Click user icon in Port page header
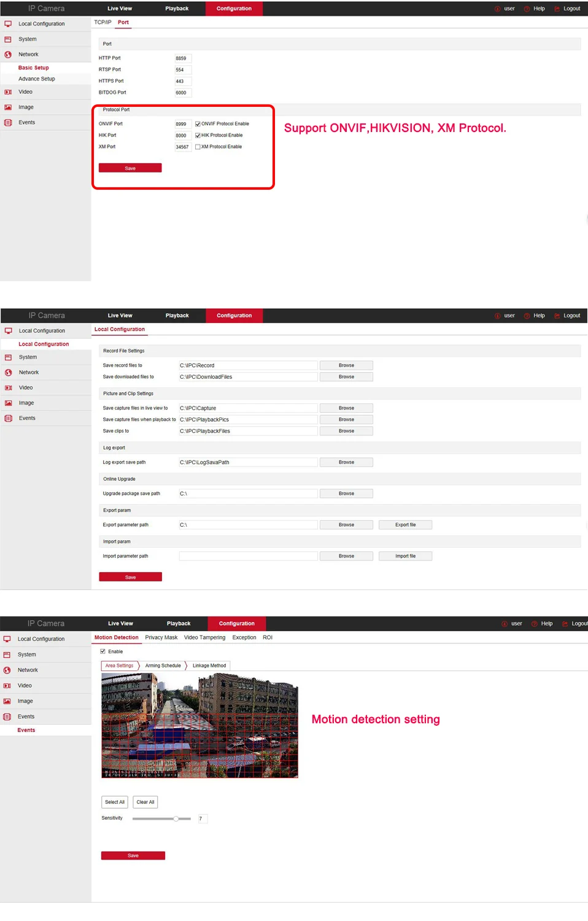 coord(498,9)
